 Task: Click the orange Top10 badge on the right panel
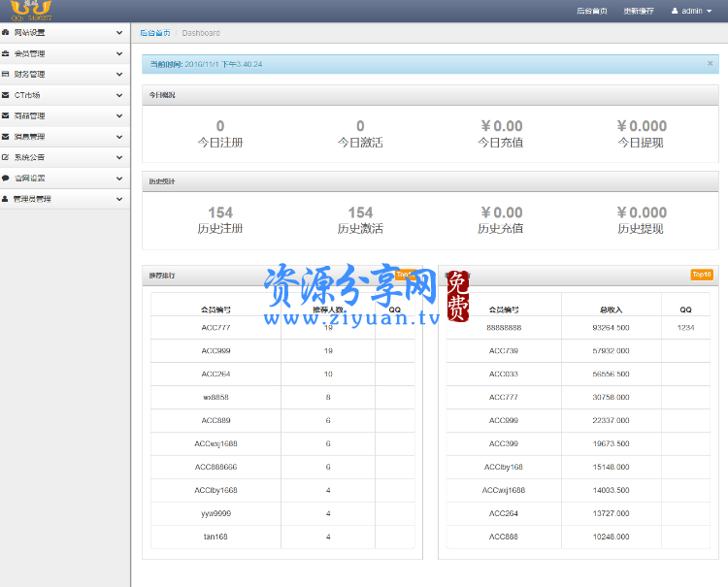pyautogui.click(x=701, y=275)
